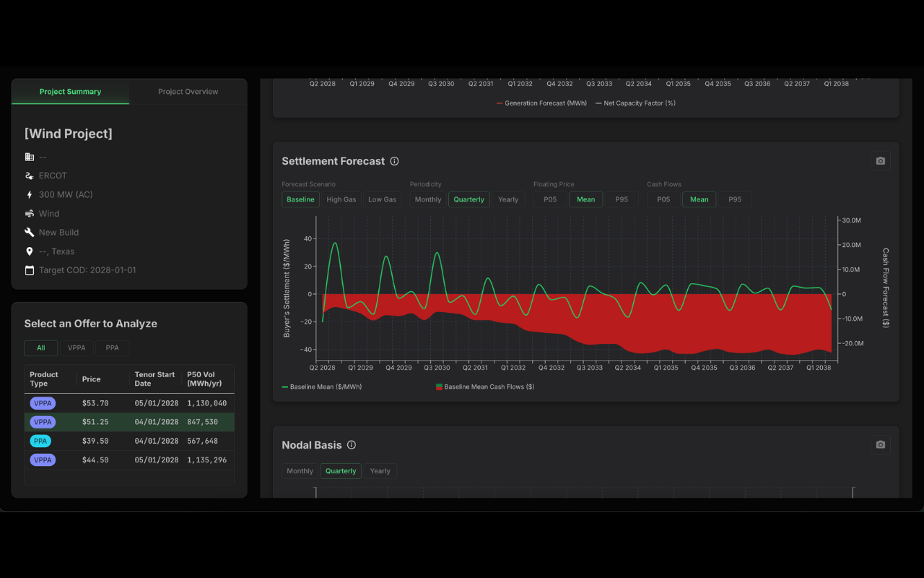Select the Low Gas scenario
The width and height of the screenshot is (924, 578).
[x=382, y=199]
